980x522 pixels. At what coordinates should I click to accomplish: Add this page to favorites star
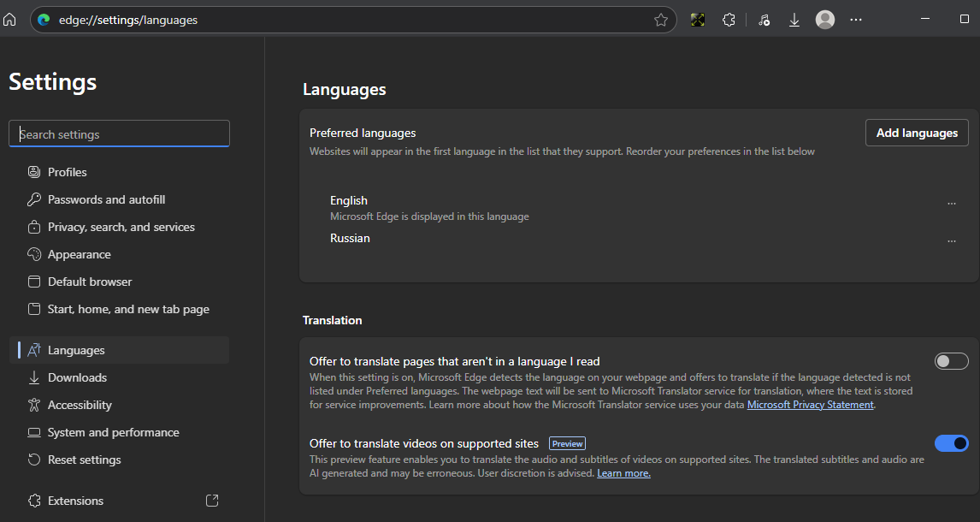pyautogui.click(x=661, y=20)
